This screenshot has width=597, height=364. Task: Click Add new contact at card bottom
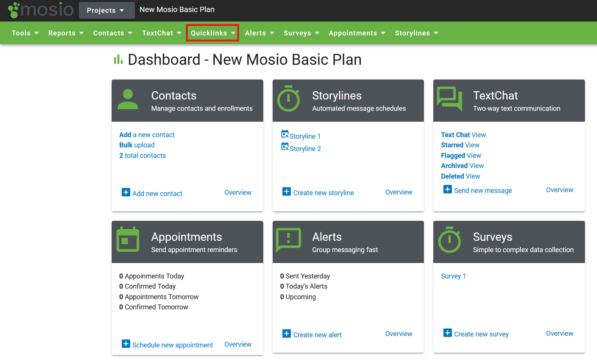[x=157, y=194]
